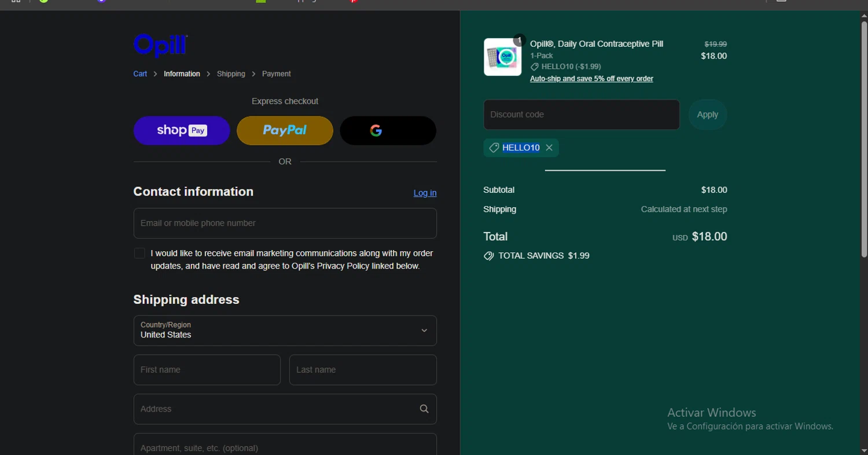Click 'Calculated at next step' shipping text

684,209
